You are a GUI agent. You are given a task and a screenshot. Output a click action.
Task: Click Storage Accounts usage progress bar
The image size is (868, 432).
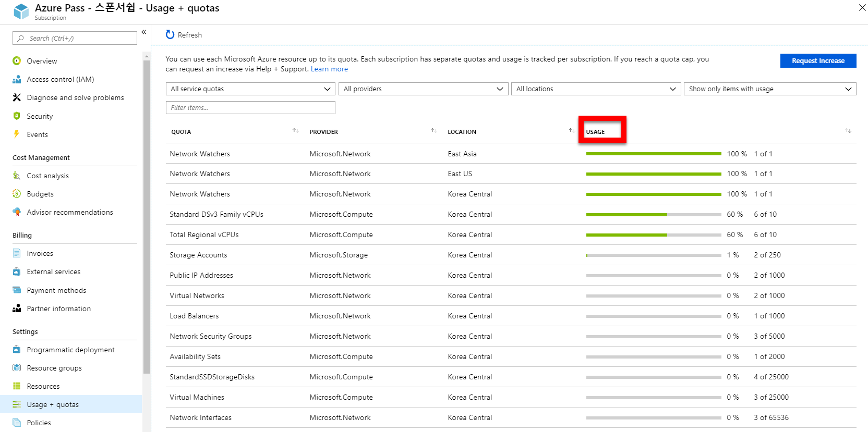click(x=654, y=255)
